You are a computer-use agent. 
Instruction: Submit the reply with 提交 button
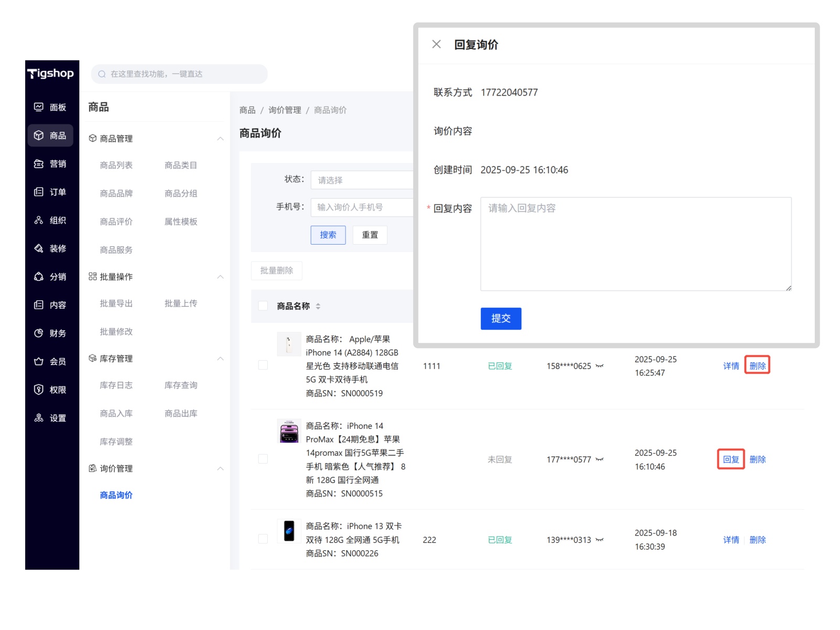pos(500,319)
